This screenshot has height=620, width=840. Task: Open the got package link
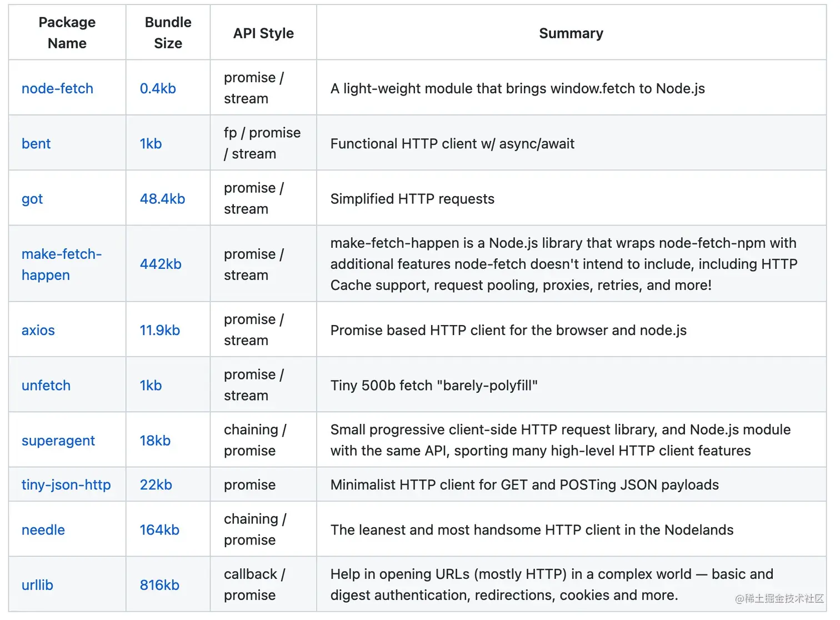click(32, 199)
